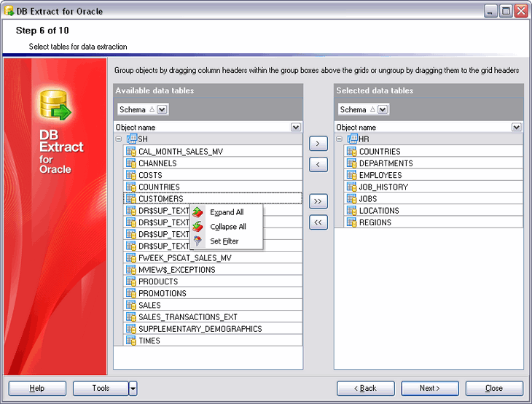Select the SALES_TRANSACTIONS_EXT row
This screenshot has height=404, width=532.
point(213,316)
